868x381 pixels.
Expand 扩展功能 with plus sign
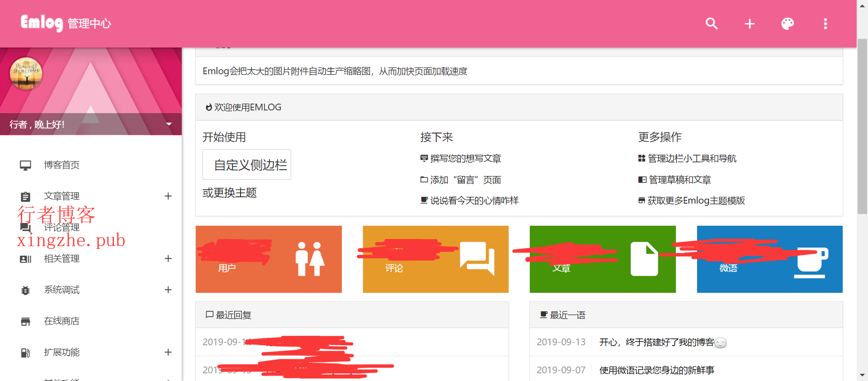pyautogui.click(x=168, y=352)
